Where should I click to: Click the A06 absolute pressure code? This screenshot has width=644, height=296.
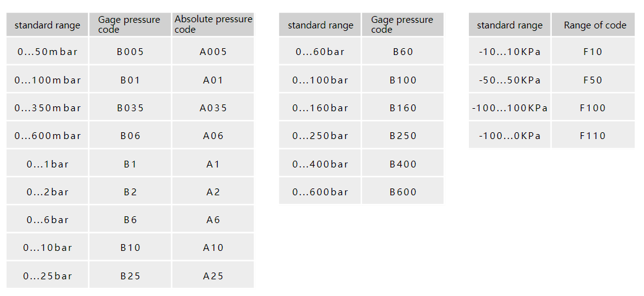[x=213, y=136]
